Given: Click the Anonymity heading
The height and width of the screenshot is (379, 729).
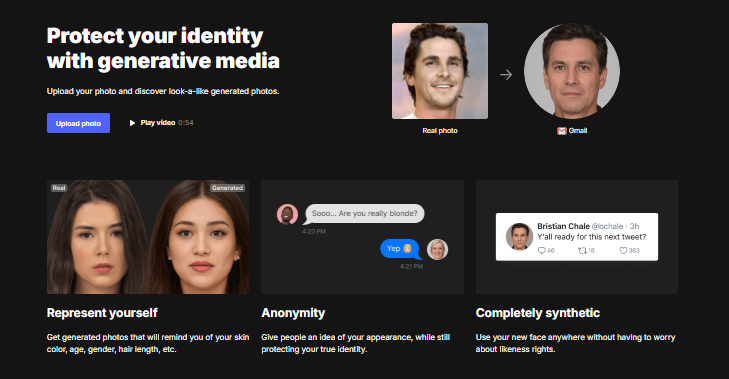Looking at the screenshot, I should pyautogui.click(x=293, y=313).
